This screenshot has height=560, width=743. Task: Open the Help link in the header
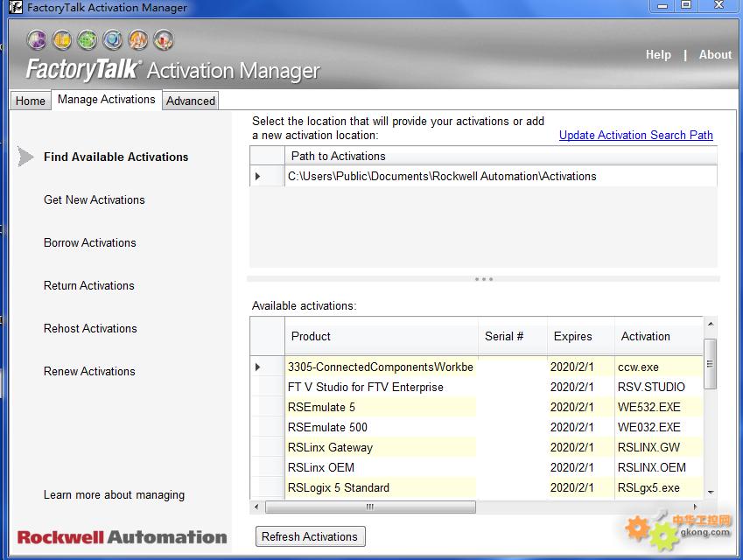click(x=658, y=54)
